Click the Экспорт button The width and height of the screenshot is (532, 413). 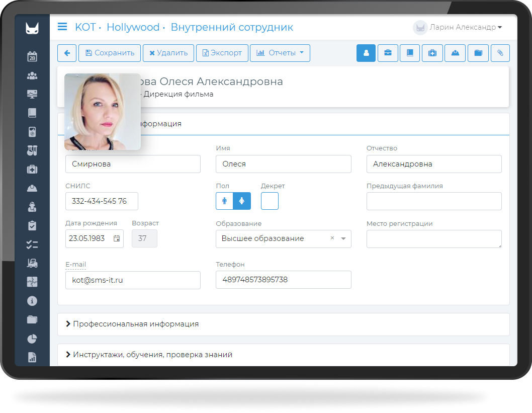(x=222, y=53)
